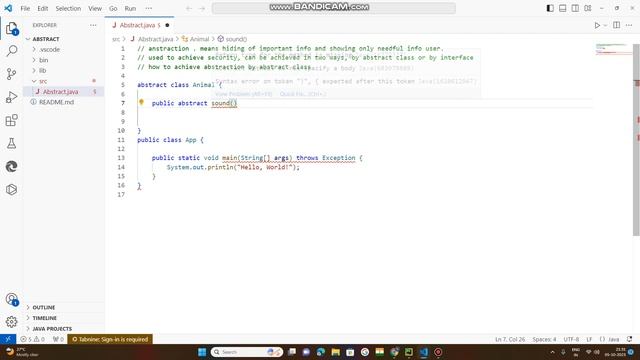
Task: Open Customize Layout button
Action: (x=588, y=8)
